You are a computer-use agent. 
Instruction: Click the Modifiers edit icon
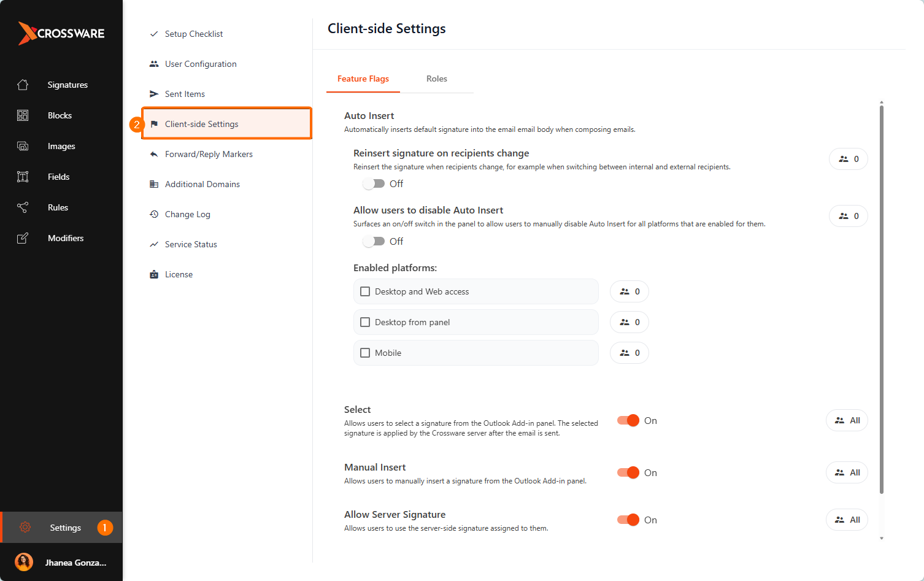click(23, 238)
